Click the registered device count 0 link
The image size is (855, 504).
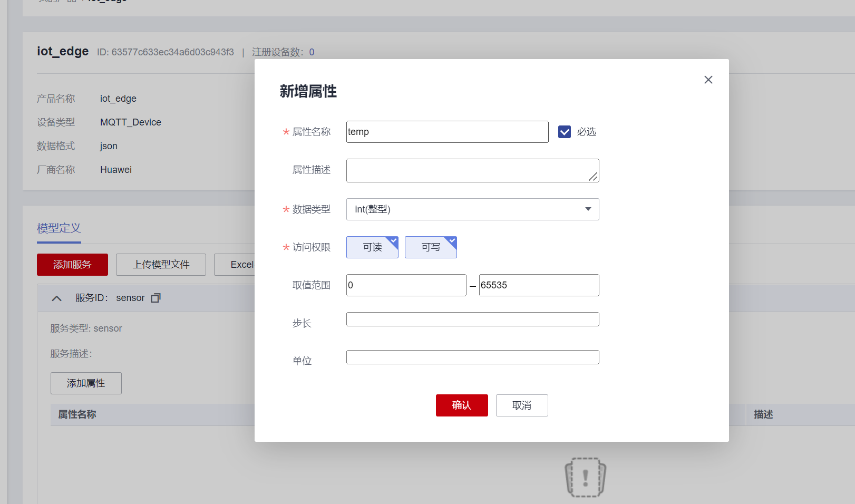[312, 52]
